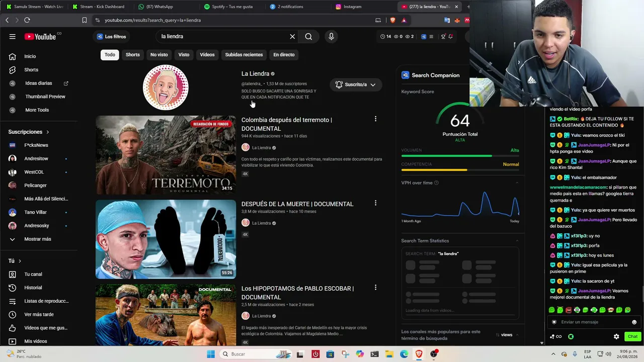Go to the YouTube home logo
The image size is (644, 362).
[x=40, y=37]
